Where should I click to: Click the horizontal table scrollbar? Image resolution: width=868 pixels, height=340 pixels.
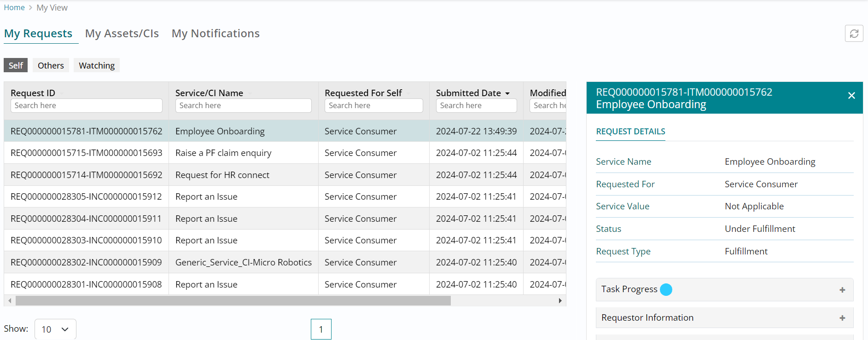[x=233, y=301]
